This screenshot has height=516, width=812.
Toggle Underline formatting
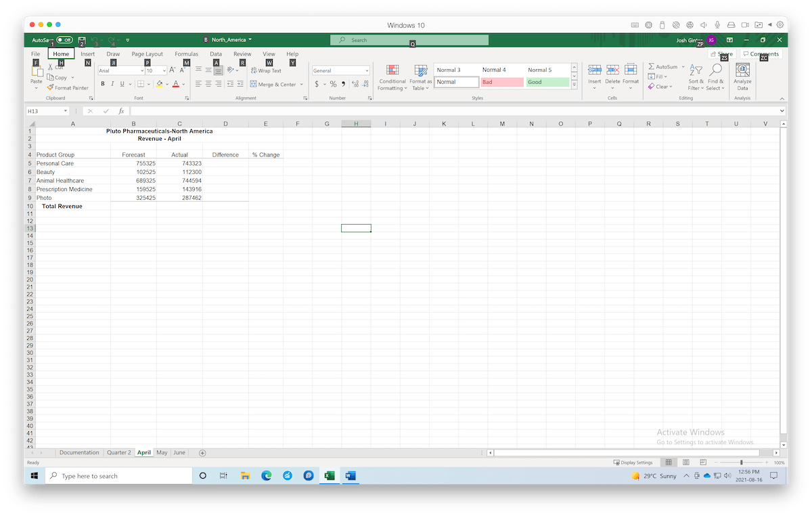(x=122, y=84)
